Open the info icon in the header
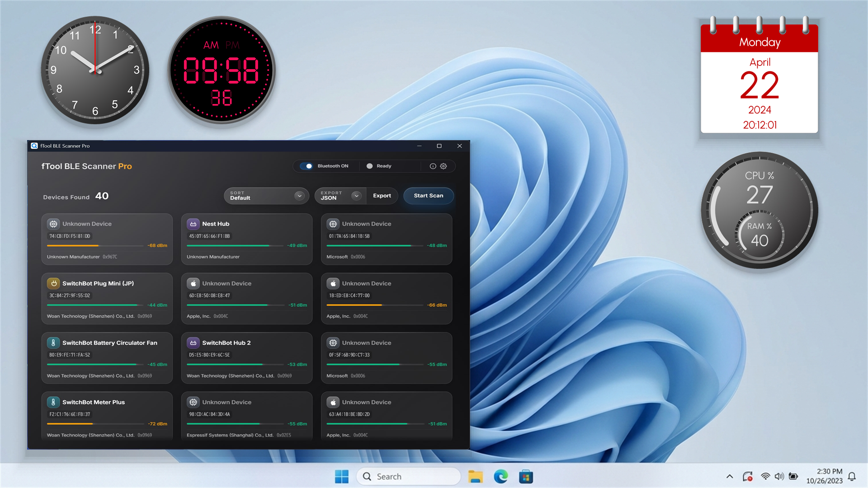 coord(433,166)
